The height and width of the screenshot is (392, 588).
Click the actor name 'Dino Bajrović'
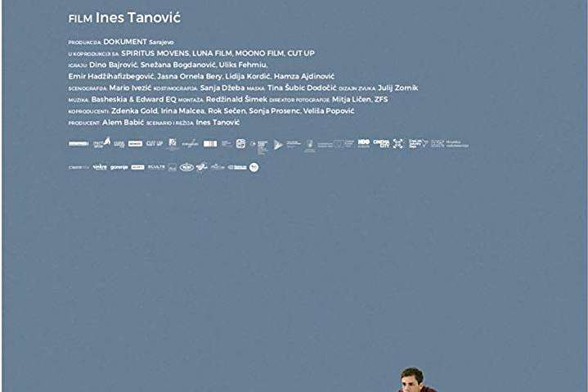pyautogui.click(x=113, y=65)
